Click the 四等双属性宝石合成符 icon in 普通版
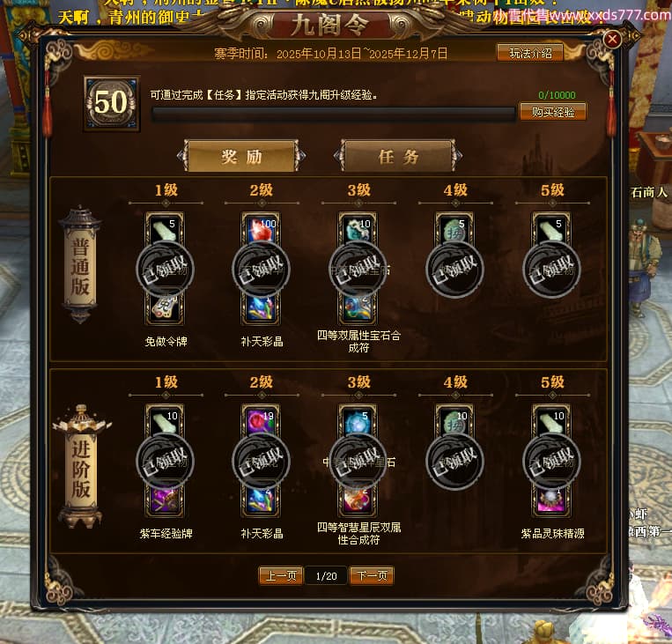This screenshot has width=672, height=644. point(358,308)
